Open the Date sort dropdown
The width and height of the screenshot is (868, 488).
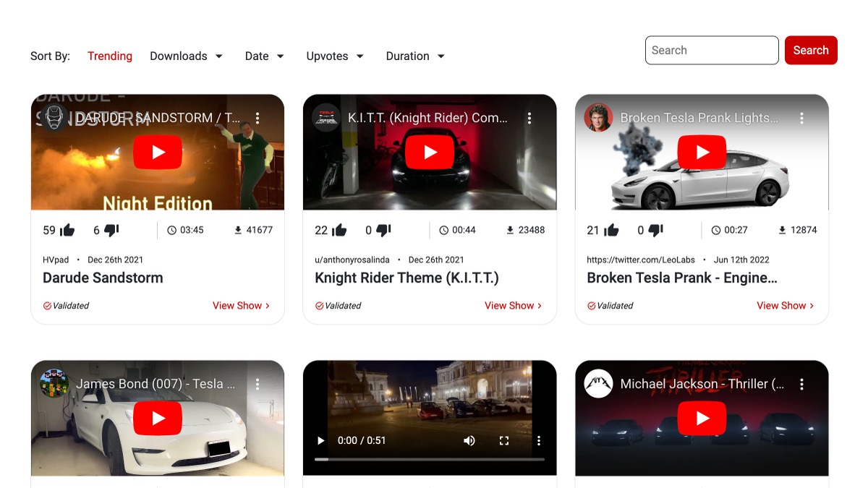click(x=265, y=56)
